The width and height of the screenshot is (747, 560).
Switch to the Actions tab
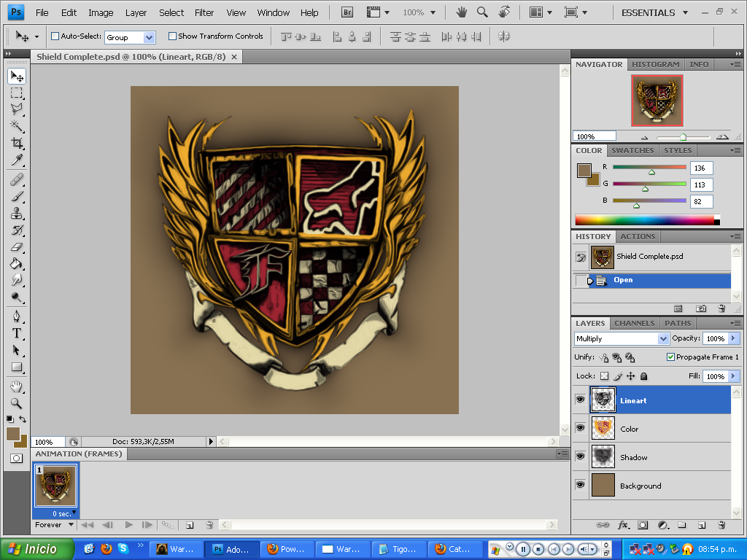638,237
